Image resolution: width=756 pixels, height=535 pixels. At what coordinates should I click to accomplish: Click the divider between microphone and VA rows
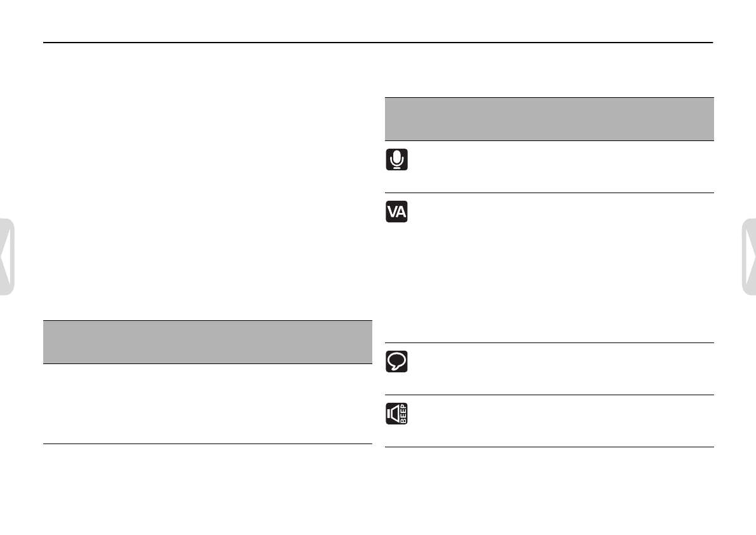pos(549,193)
